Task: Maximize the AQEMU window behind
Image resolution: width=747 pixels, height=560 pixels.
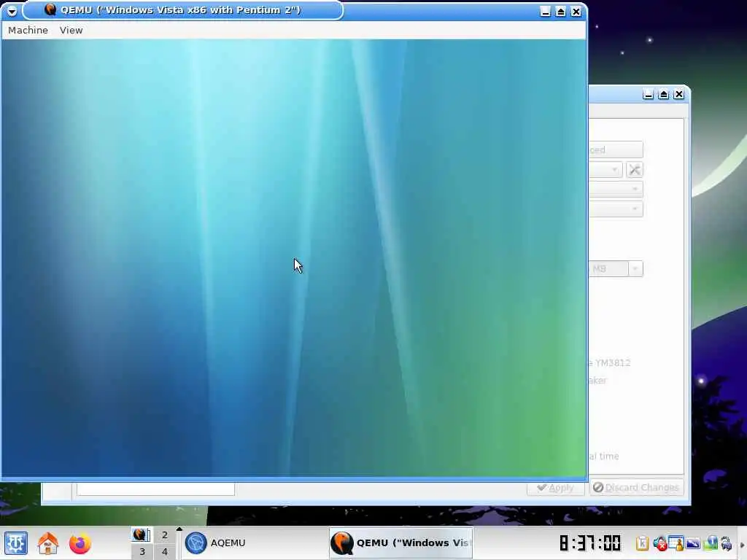Action: [x=664, y=94]
